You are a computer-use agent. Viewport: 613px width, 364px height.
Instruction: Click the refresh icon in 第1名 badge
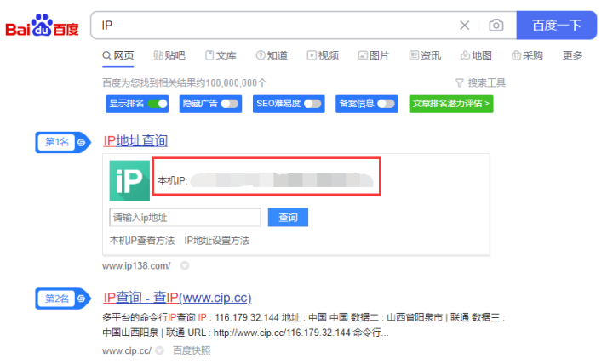(x=82, y=142)
